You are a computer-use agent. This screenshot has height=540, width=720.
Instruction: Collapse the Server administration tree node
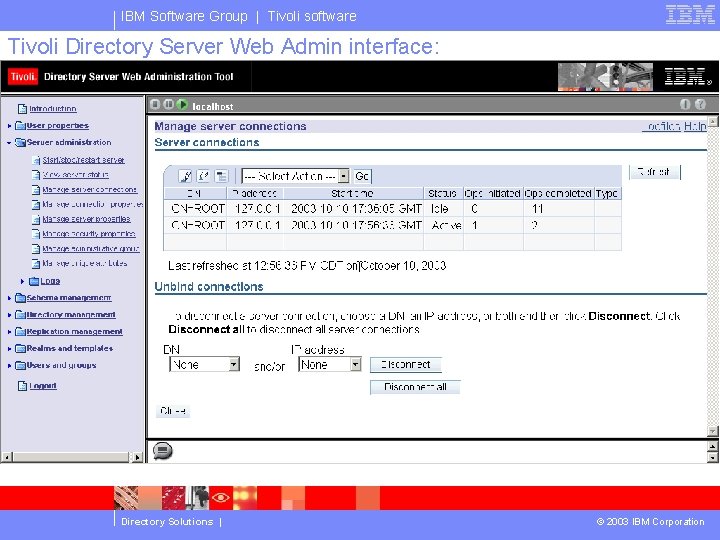pos(9,142)
